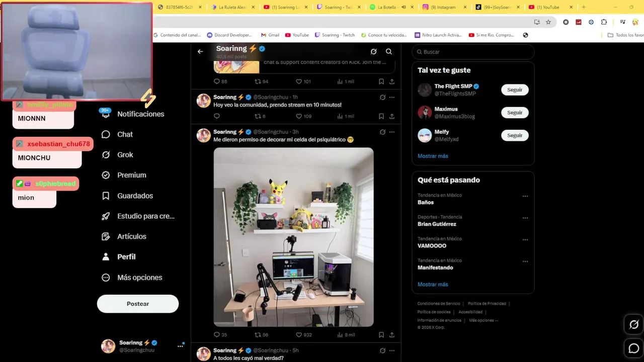Click the search icon in profile header
The width and height of the screenshot is (644, 362).
[x=389, y=51]
